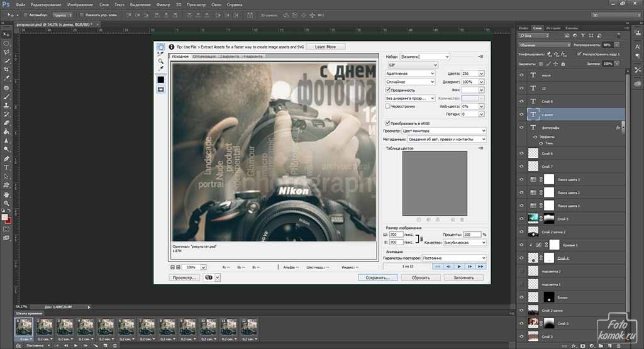Click the Запомнить button
Screen dimensions: 644x349
pos(464,277)
